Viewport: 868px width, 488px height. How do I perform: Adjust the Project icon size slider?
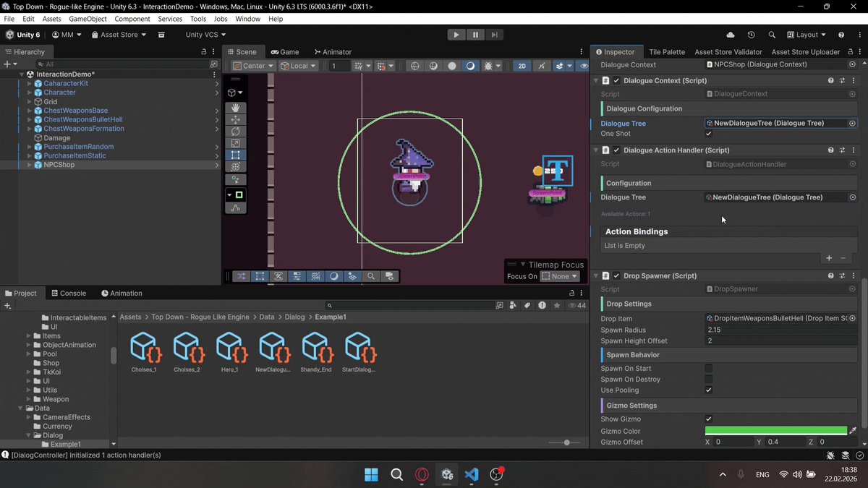tap(567, 442)
